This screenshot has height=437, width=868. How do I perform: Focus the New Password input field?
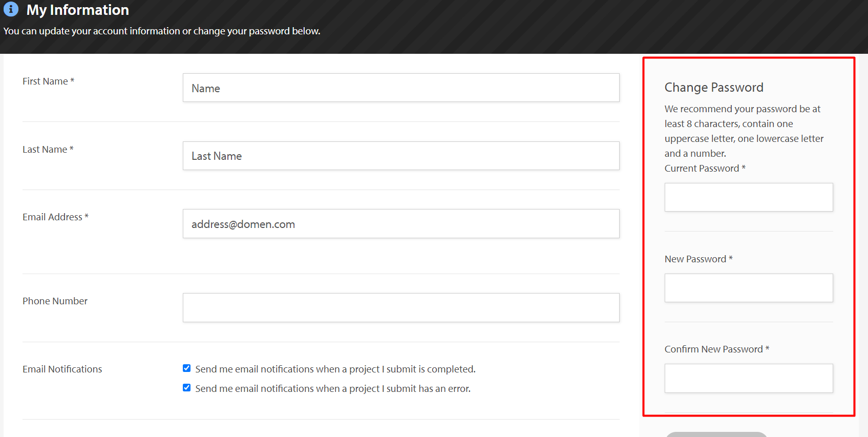point(749,288)
